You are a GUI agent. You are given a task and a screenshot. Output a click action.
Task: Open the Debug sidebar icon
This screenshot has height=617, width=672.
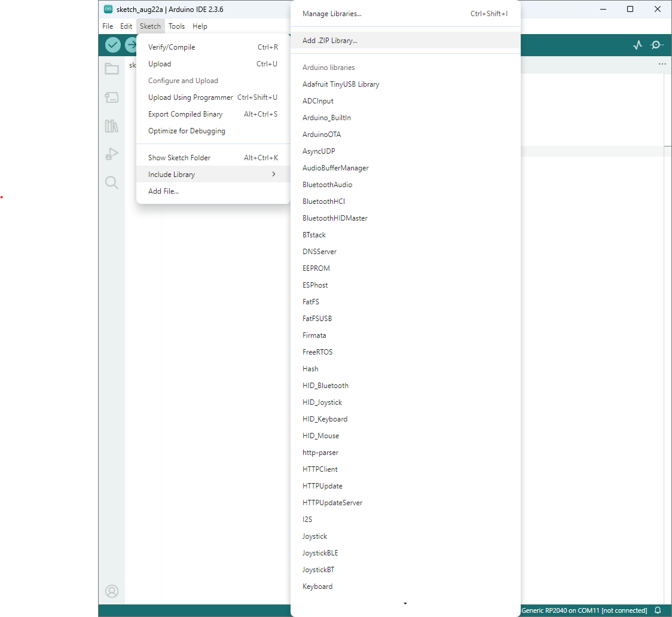(112, 154)
